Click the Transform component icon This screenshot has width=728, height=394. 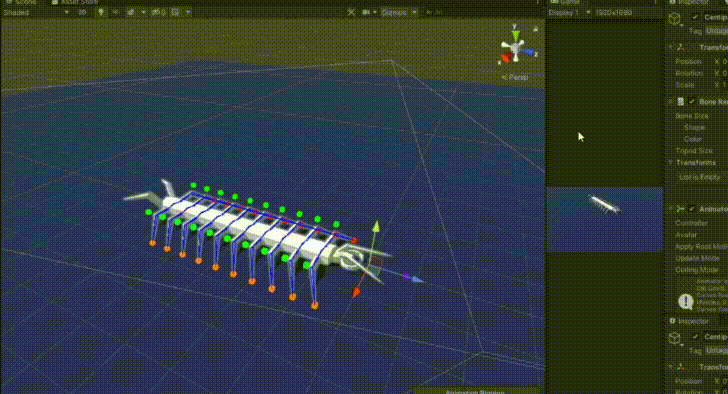pyautogui.click(x=681, y=47)
